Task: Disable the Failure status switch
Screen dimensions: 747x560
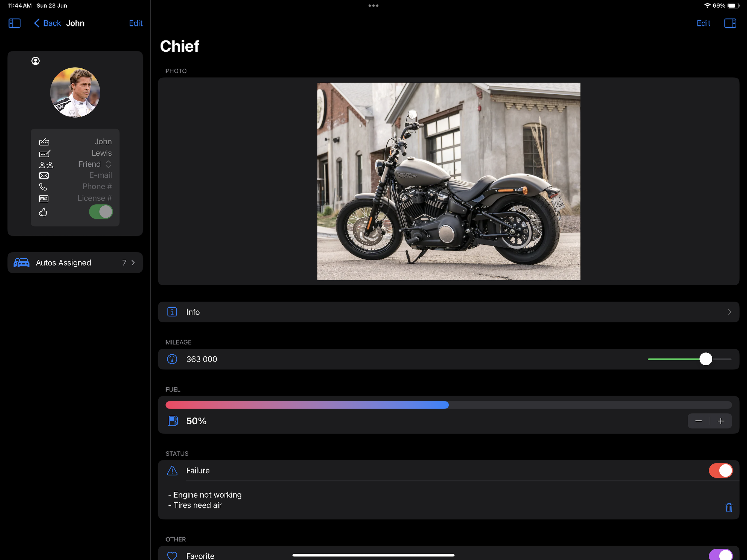Action: [x=720, y=471]
